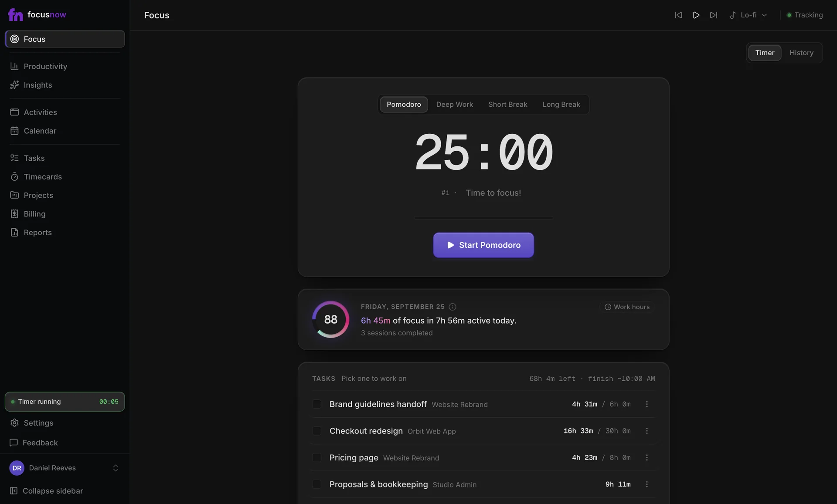Select the Pomodoro mode tab
The width and height of the screenshot is (837, 504).
pos(404,105)
